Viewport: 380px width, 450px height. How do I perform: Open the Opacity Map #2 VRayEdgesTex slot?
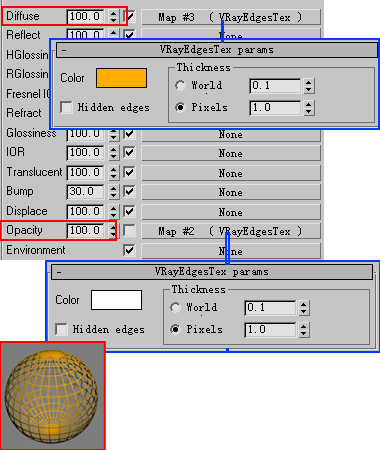pyautogui.click(x=231, y=231)
